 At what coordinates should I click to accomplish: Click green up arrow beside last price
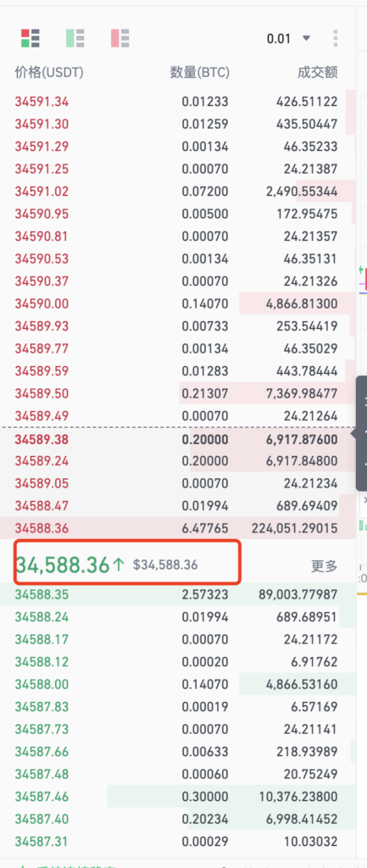119,565
